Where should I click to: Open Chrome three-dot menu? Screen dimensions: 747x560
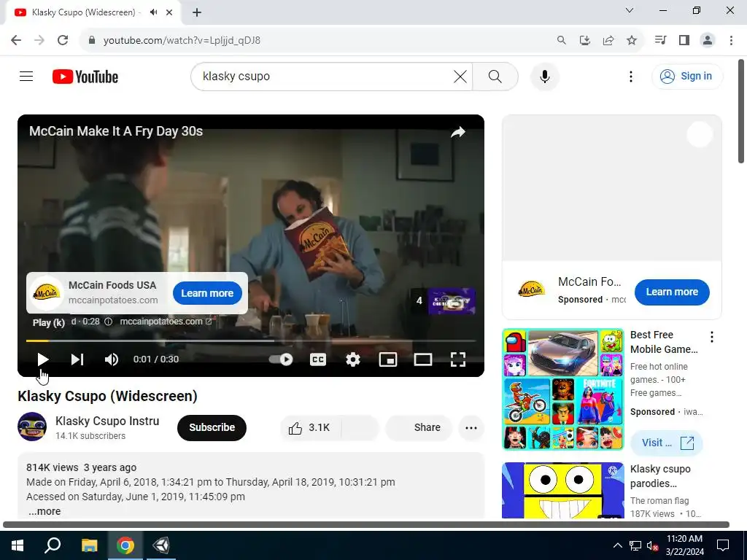click(x=731, y=41)
